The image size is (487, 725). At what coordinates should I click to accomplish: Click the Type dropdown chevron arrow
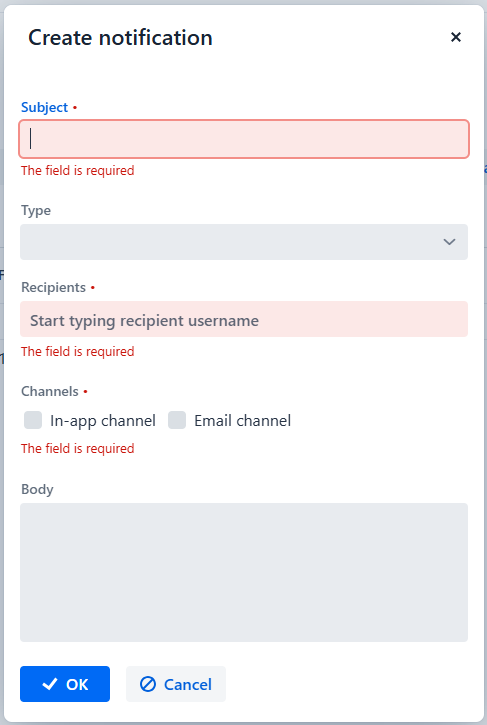tap(449, 242)
